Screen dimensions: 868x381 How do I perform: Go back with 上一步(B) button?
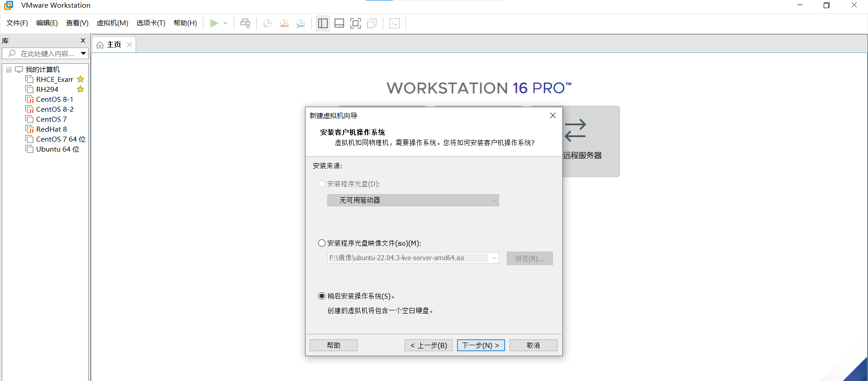coord(429,345)
